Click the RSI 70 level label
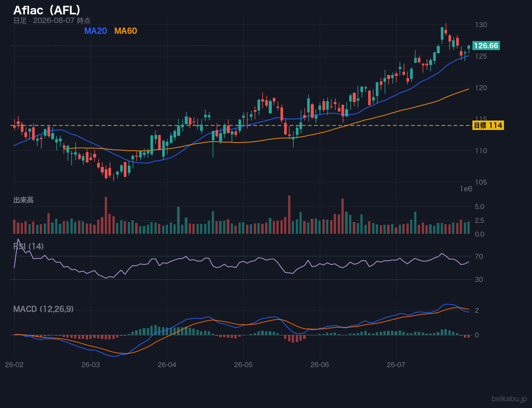Image resolution: width=532 pixels, height=408 pixels. [479, 256]
